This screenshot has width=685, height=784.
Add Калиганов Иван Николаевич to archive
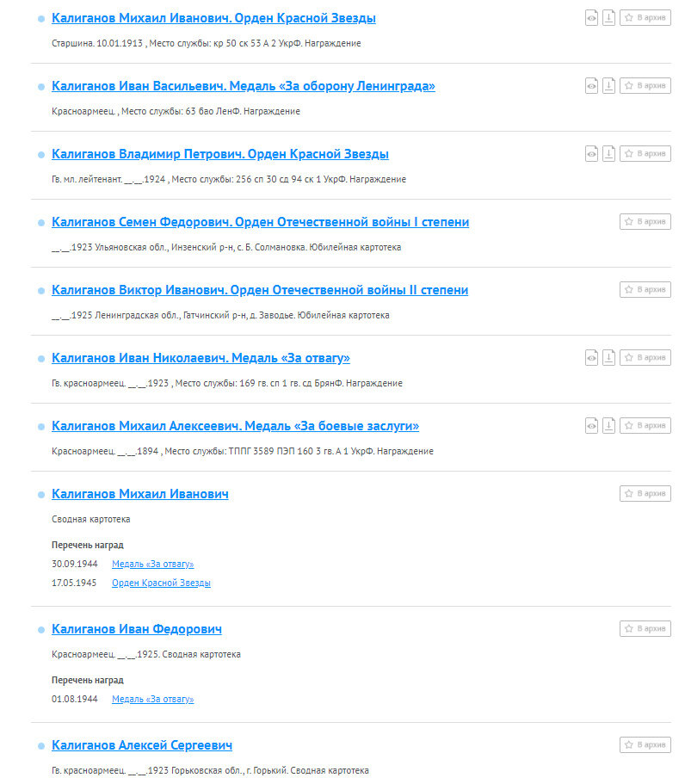tap(645, 357)
